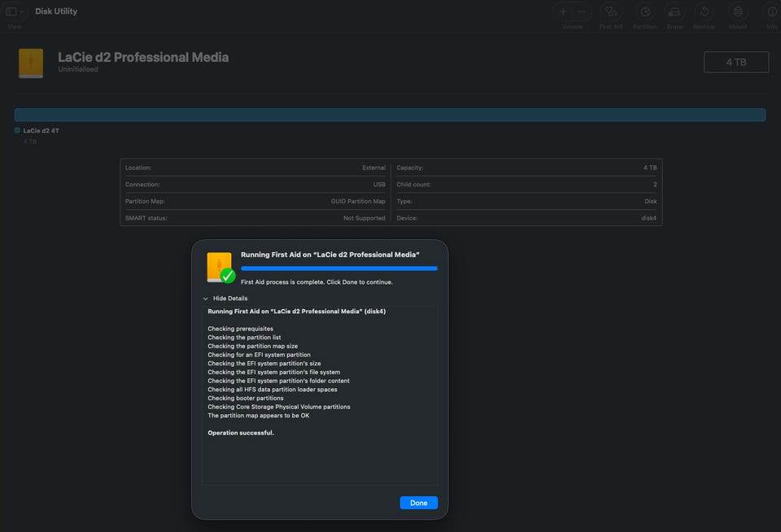Click the SMART status row
Screen dimensions: 781x532
[255, 218]
